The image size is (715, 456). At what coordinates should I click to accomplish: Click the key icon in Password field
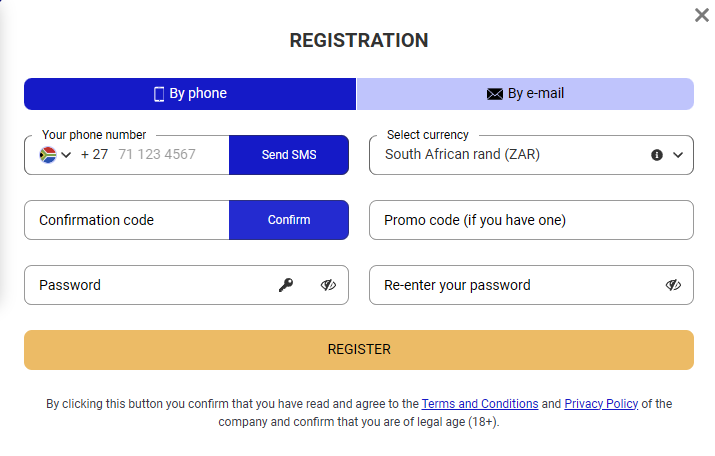(x=286, y=285)
